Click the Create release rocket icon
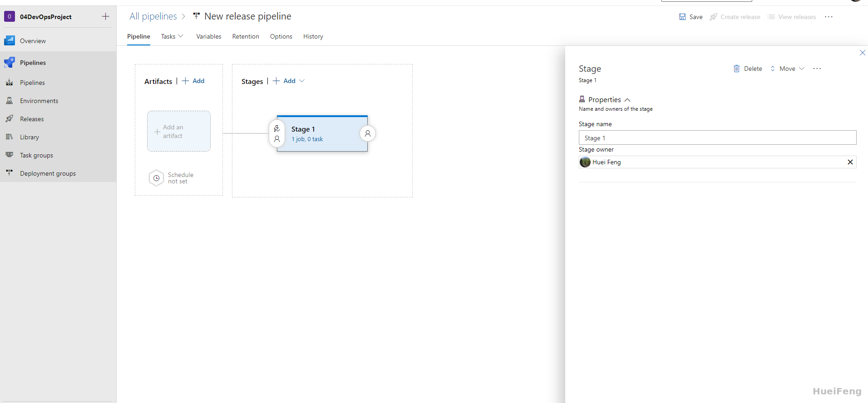Image resolution: width=868 pixels, height=403 pixels. tap(714, 17)
